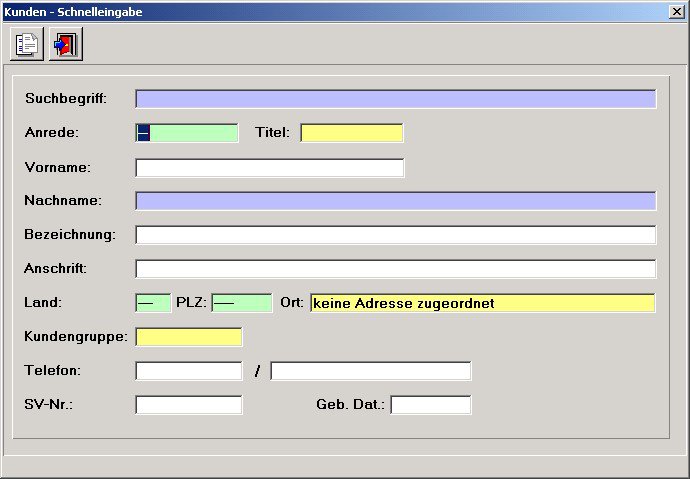Click the window title bar 'Kunden - Schnelleingabe'

point(300,10)
